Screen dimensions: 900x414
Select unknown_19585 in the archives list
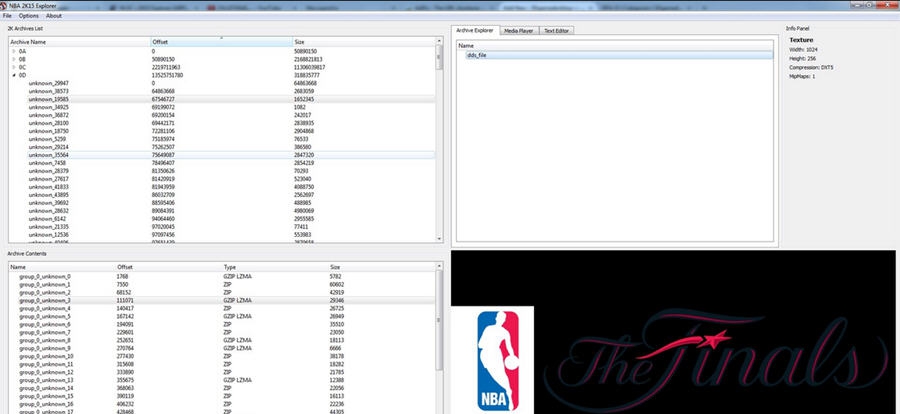(49, 99)
